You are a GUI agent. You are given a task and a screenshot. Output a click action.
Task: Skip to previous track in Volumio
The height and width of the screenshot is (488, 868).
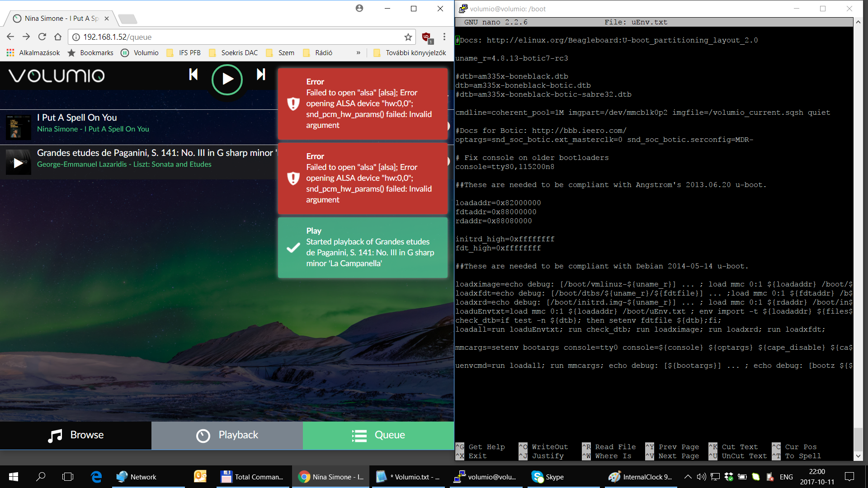tap(193, 75)
